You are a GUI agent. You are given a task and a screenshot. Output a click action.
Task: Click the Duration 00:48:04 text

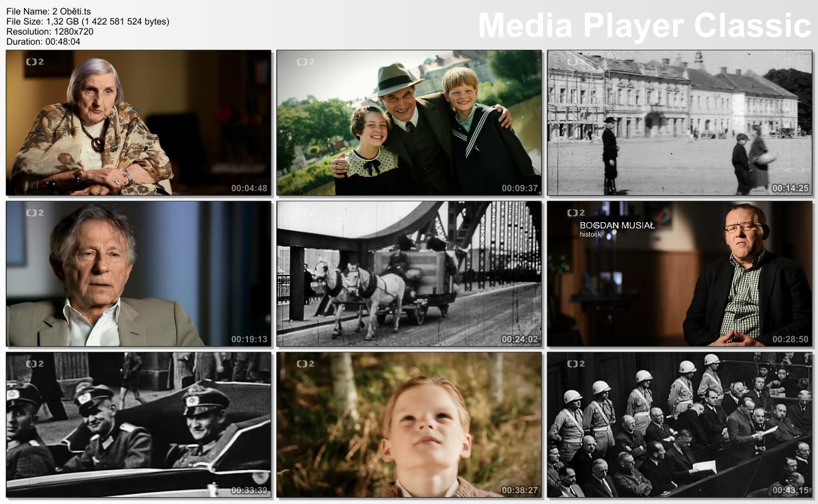click(x=43, y=42)
